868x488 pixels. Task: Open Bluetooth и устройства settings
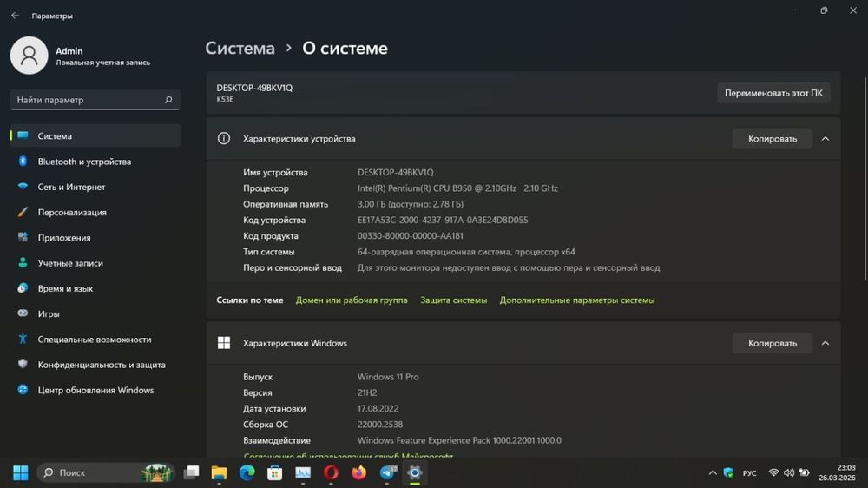95,162
